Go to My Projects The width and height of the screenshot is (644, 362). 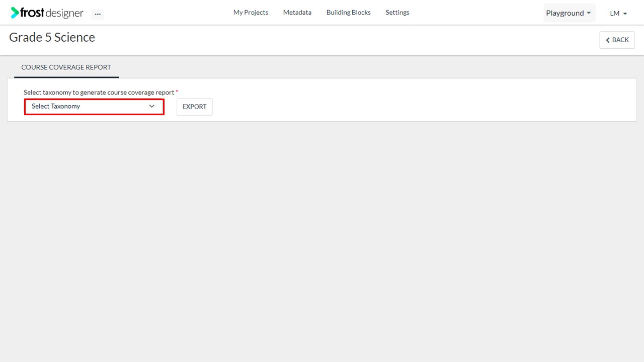coord(251,13)
